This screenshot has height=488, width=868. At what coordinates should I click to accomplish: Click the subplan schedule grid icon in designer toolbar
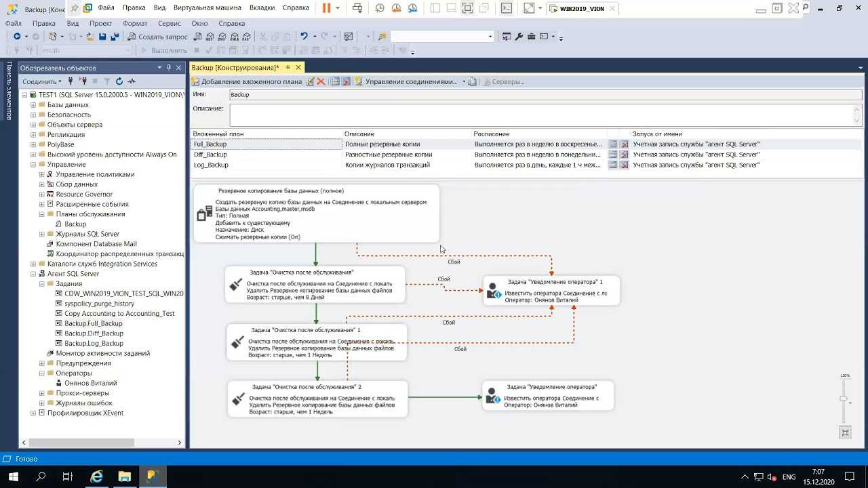335,81
